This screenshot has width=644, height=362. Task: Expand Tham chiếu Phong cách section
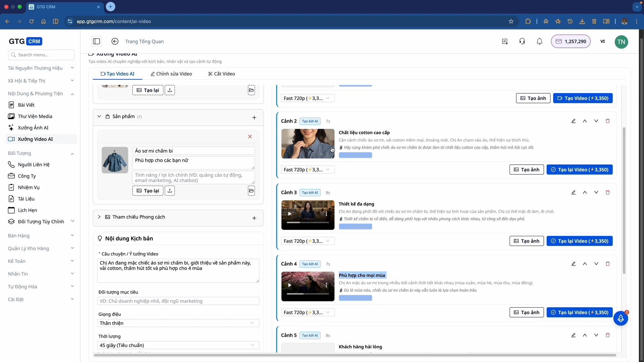pos(99,217)
